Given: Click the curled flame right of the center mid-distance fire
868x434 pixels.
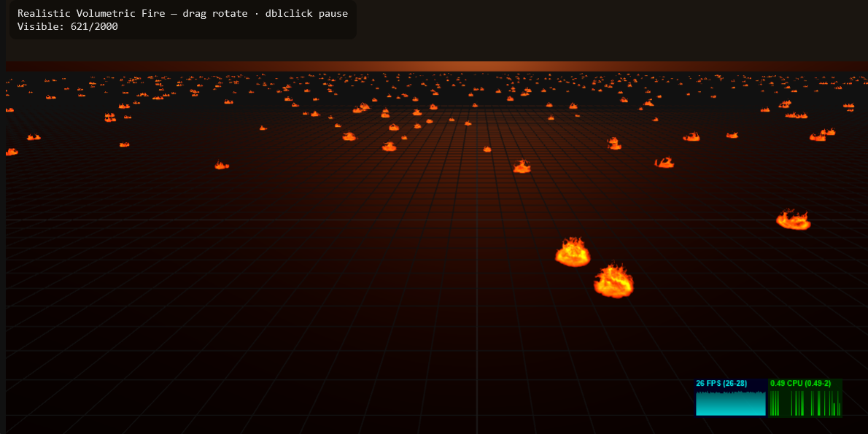Looking at the screenshot, I should click(664, 163).
